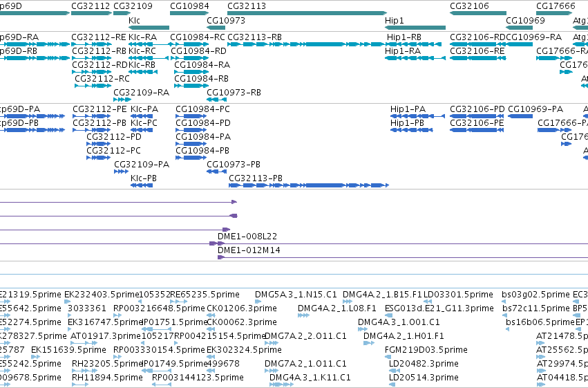The image size is (588, 388).
Task: Open EST AT01917.3prime
Action: click(x=83, y=343)
